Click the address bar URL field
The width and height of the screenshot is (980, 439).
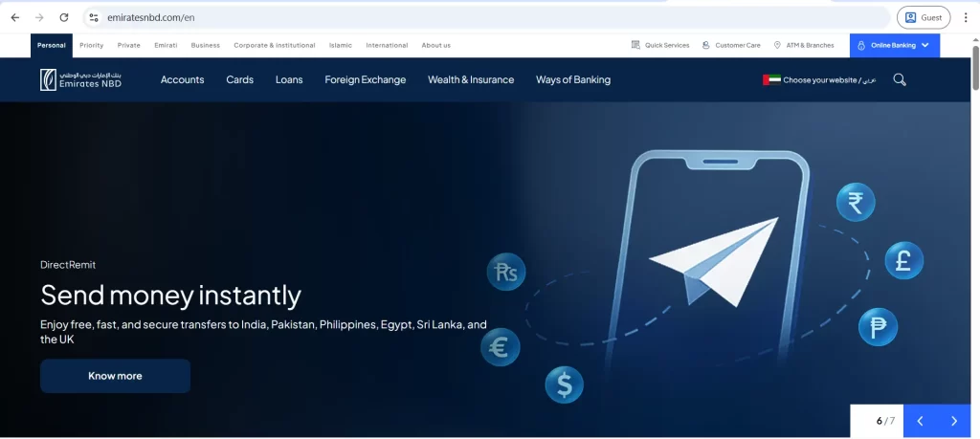(x=487, y=17)
